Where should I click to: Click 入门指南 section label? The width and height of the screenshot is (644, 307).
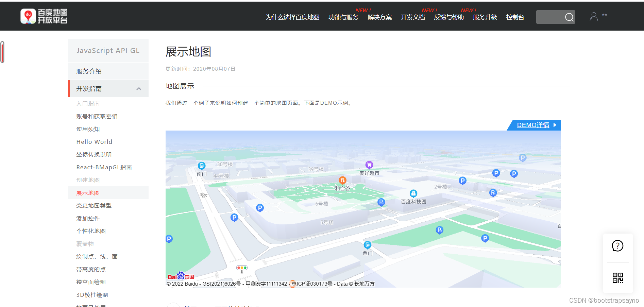pyautogui.click(x=88, y=104)
